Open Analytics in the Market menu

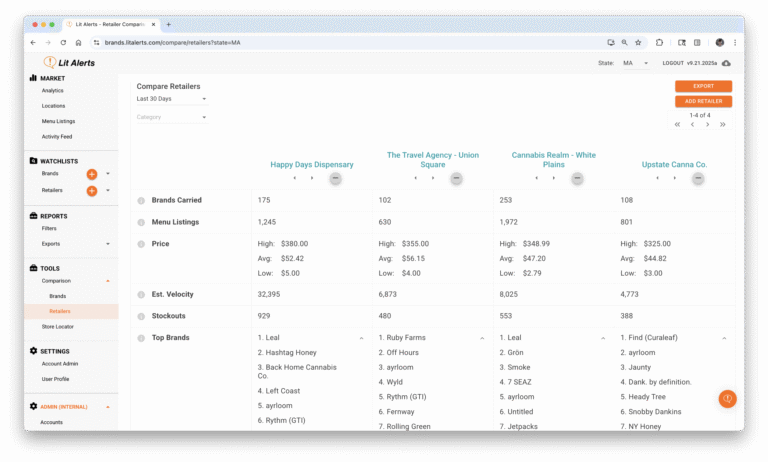(53, 91)
